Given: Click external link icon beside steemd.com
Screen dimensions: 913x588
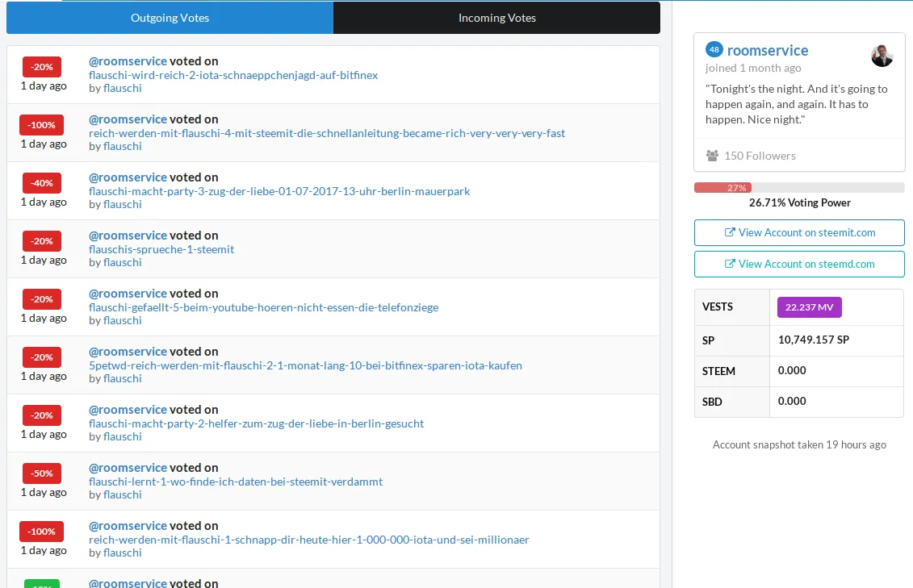Looking at the screenshot, I should pos(729,264).
